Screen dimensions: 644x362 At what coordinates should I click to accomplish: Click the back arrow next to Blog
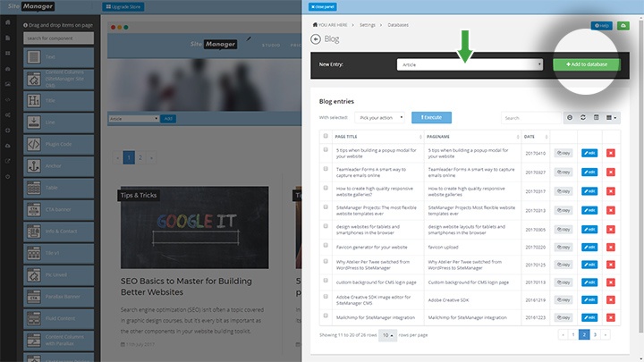click(x=316, y=39)
